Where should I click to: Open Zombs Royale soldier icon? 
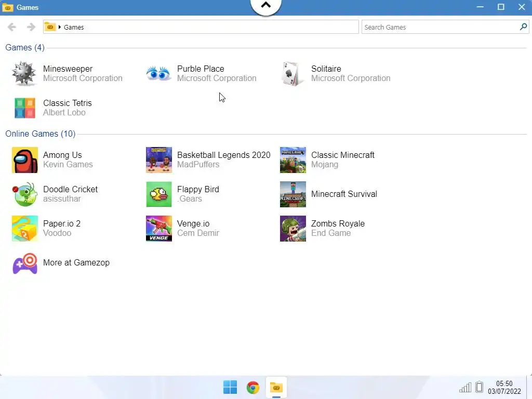[293, 229]
